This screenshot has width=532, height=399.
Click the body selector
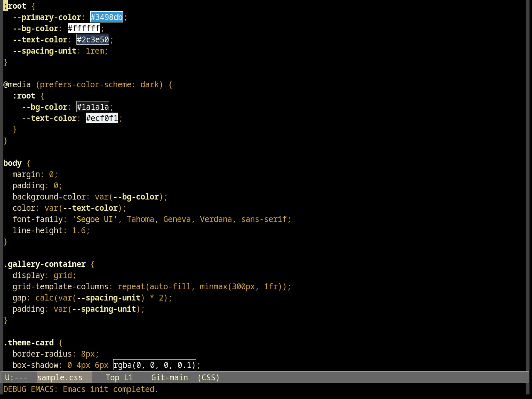click(12, 163)
